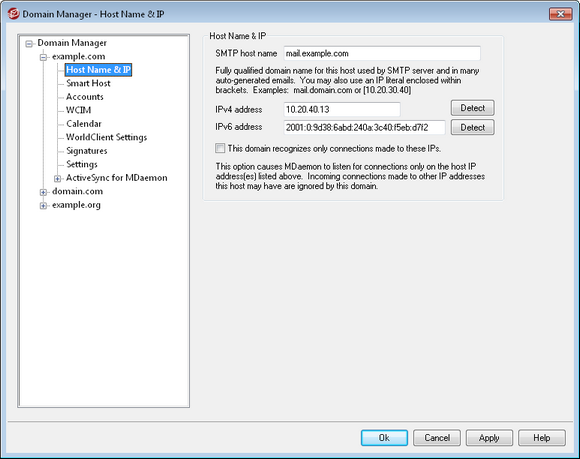Image resolution: width=580 pixels, height=459 pixels.
Task: Open the Smart Host page
Action: pos(88,83)
